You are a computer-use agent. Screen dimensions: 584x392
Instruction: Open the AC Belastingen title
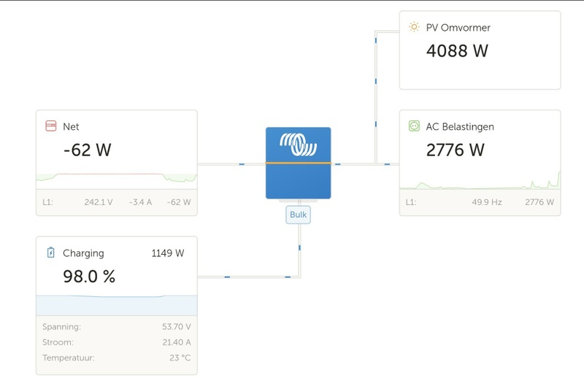(460, 127)
